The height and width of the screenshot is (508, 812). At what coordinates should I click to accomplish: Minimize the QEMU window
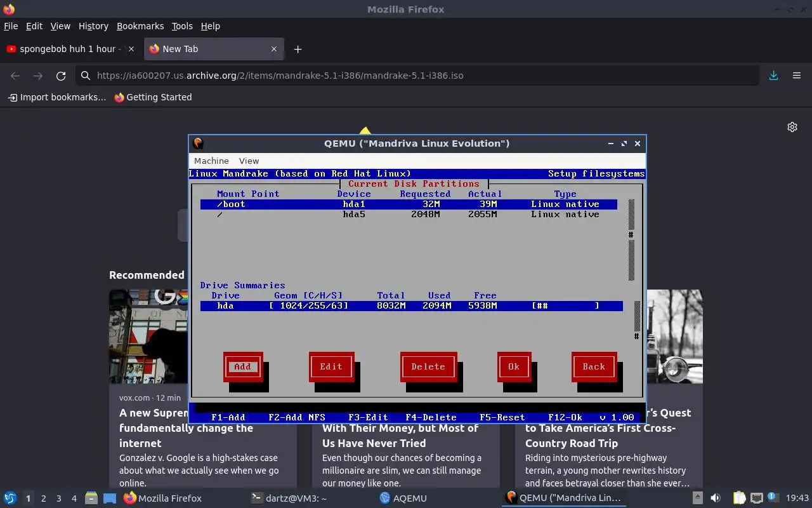pos(611,144)
